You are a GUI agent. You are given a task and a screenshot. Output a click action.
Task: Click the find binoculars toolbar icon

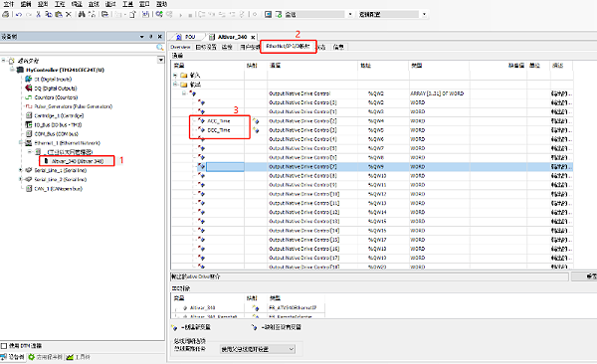[82, 14]
